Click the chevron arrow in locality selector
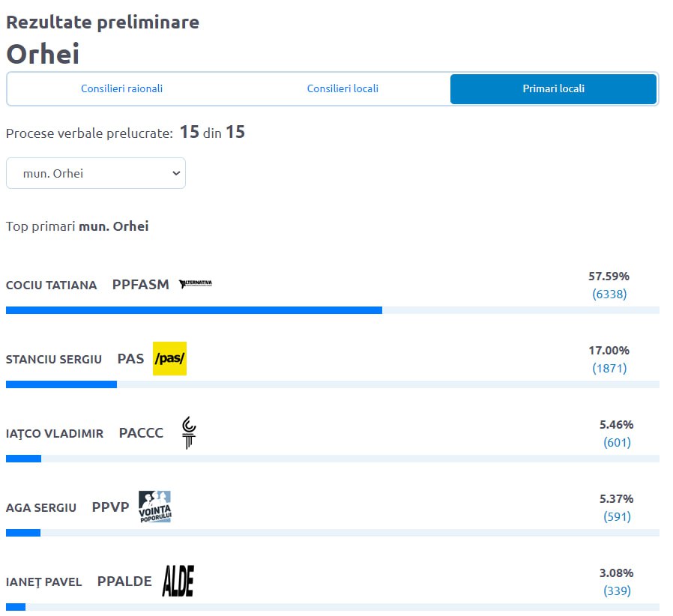Viewport: 673px width, 616px height. pos(176,173)
